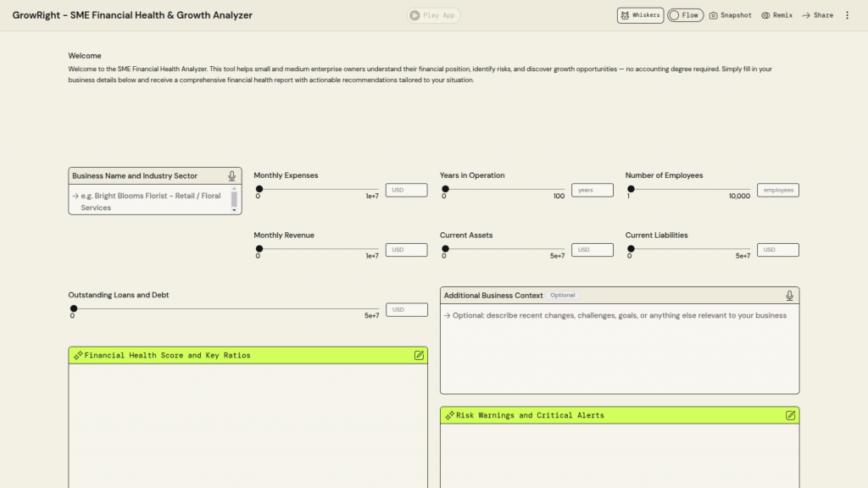Click edit icon on Financial Health Score panel
Screen dimensions: 868x488
coord(419,355)
